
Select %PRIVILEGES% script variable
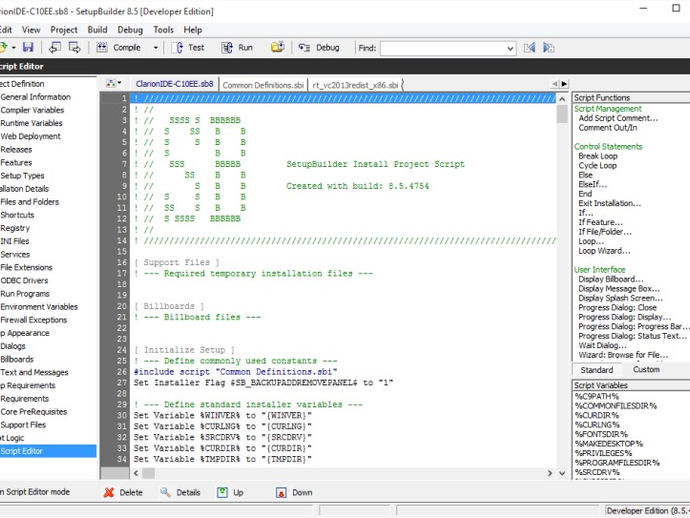603,453
